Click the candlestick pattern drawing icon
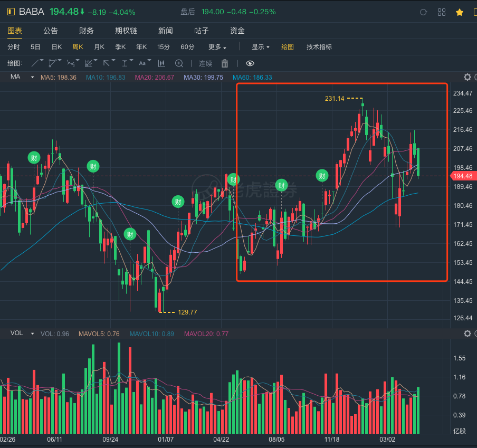Screen dimensions: 477x448 click(x=161, y=63)
